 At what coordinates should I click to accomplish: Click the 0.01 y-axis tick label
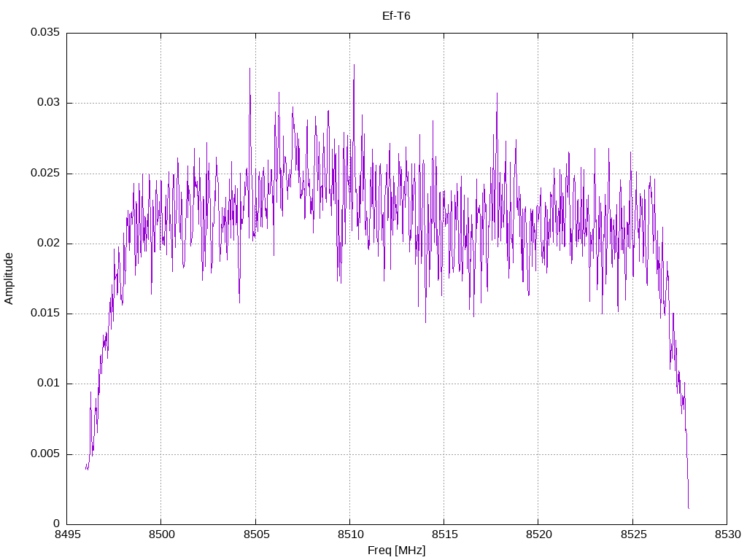pos(49,383)
